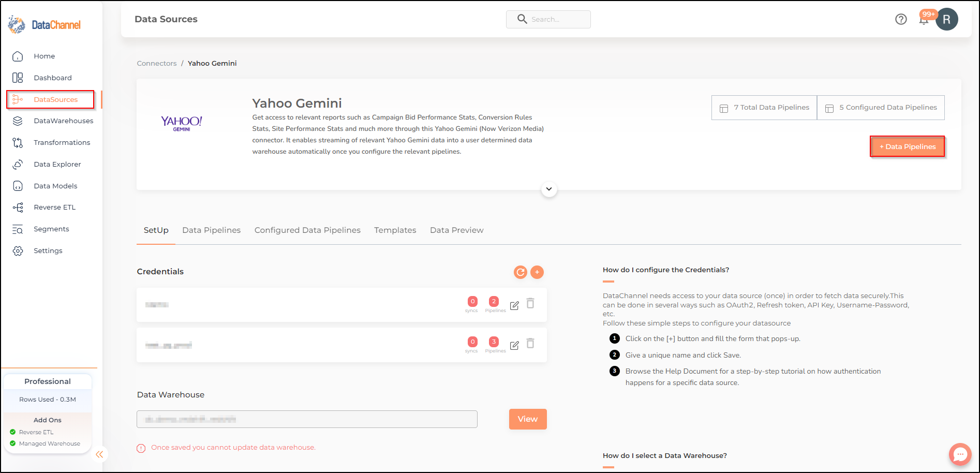This screenshot has width=980, height=473.
Task: Click the Yahoo Gemini breadcrumb text
Action: point(212,64)
